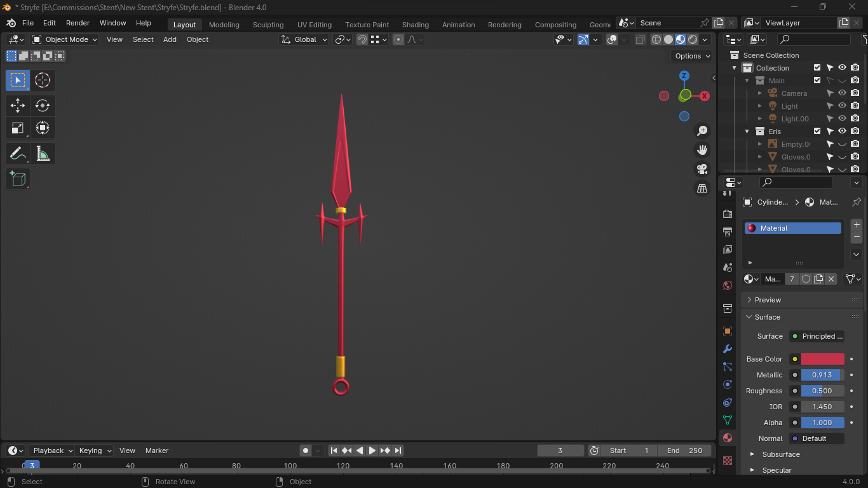Screen dimensions: 868x488
Task: Open the Render menu
Action: pos(78,23)
